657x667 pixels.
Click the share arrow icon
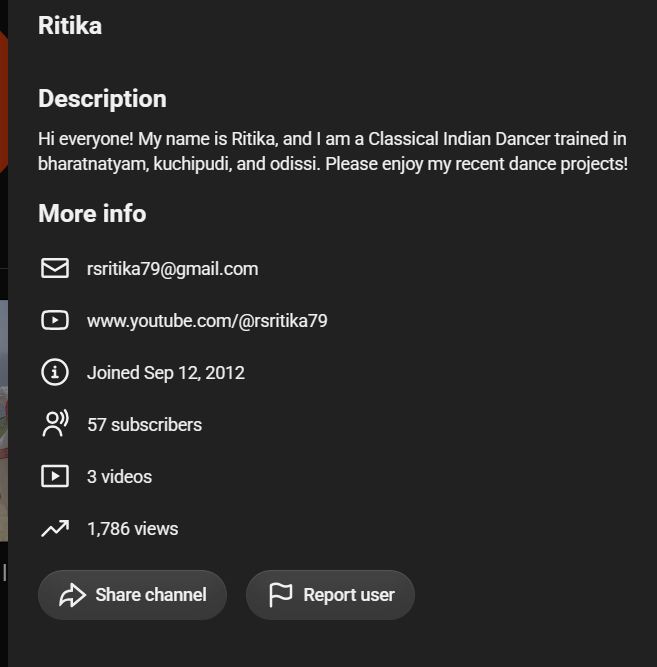tap(72, 595)
